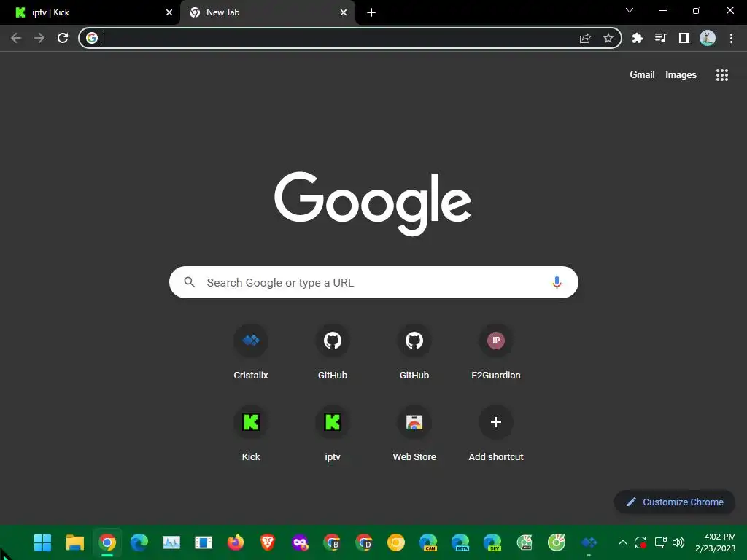Open Edge Dev from taskbar

492,542
